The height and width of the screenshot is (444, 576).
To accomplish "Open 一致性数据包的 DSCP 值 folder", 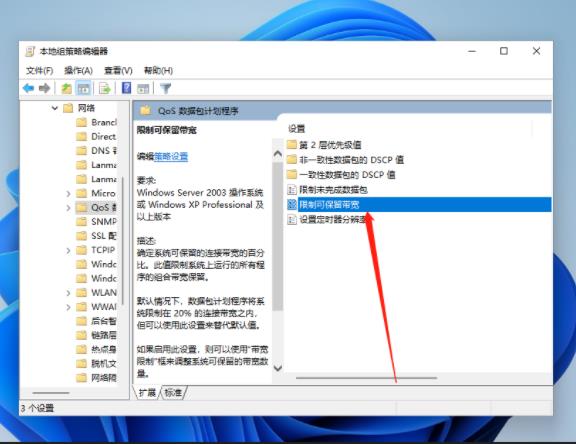I will (x=341, y=174).
